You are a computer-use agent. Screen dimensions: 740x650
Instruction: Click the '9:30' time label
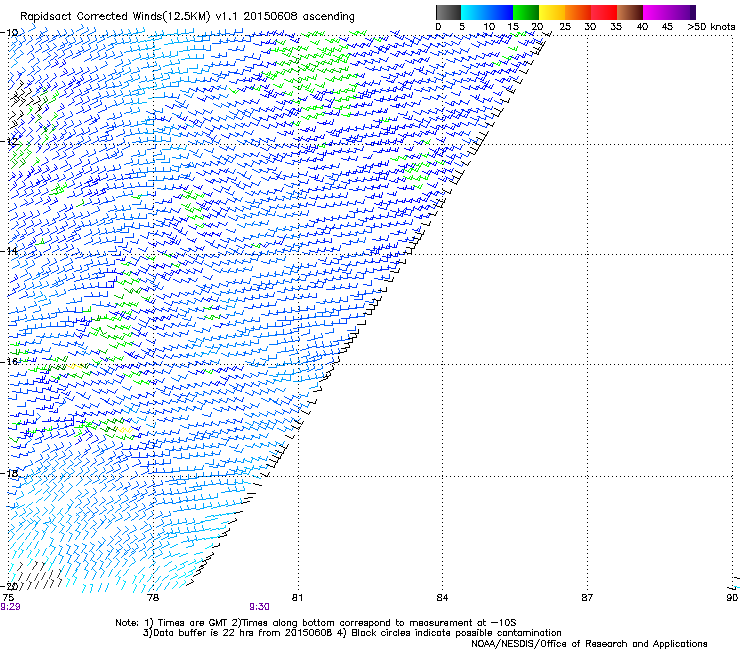click(259, 607)
